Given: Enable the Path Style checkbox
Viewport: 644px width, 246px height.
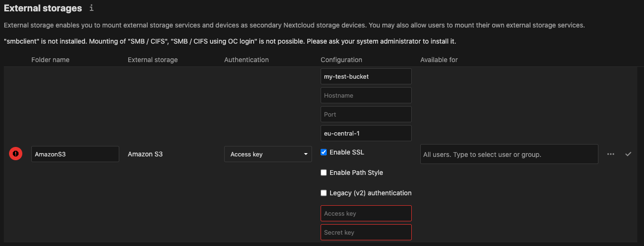Looking at the screenshot, I should click(324, 173).
